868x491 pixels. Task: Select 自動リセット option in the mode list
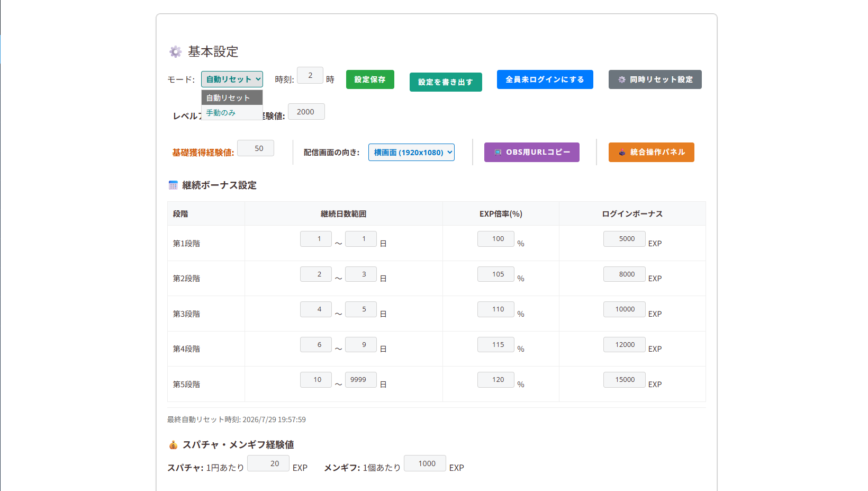coord(232,97)
